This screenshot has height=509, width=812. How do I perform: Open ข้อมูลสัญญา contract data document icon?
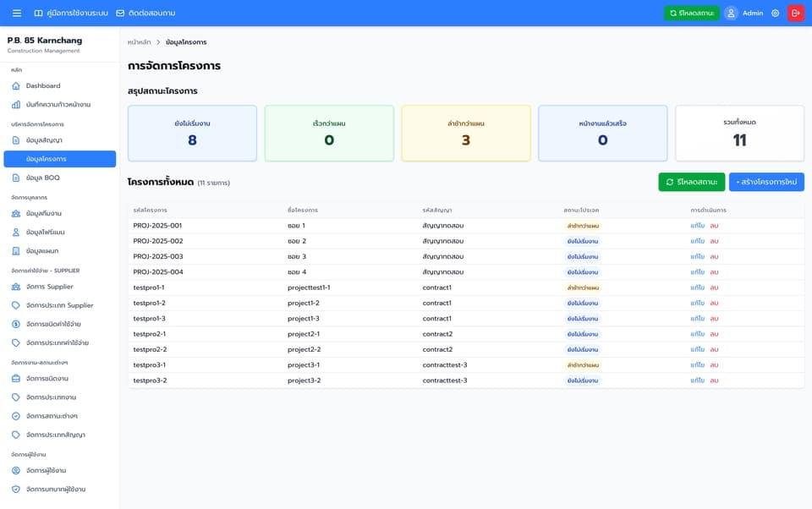point(16,140)
